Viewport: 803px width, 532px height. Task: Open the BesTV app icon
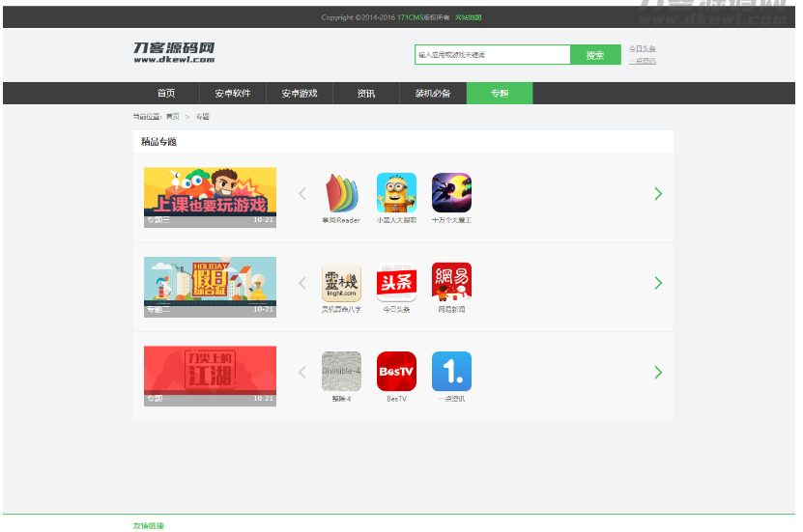pyautogui.click(x=396, y=372)
